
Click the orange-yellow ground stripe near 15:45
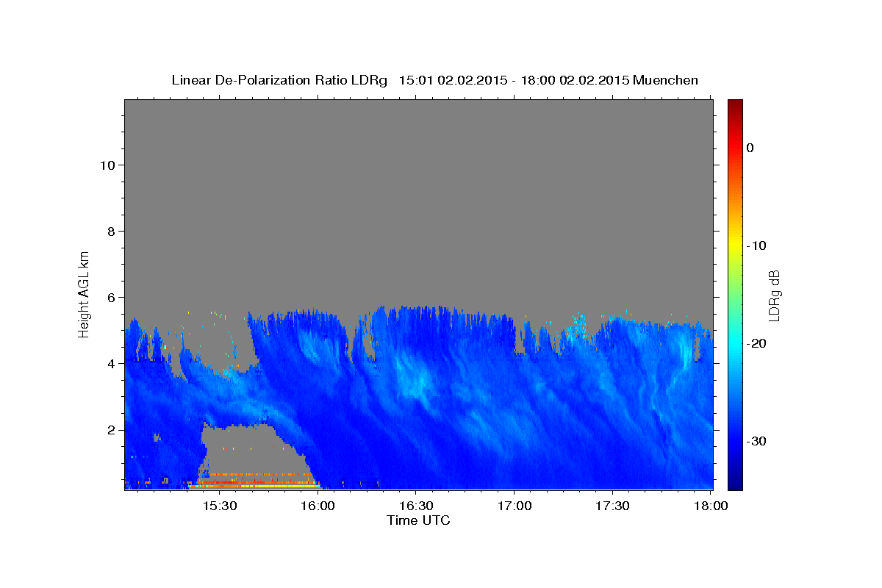[254, 486]
